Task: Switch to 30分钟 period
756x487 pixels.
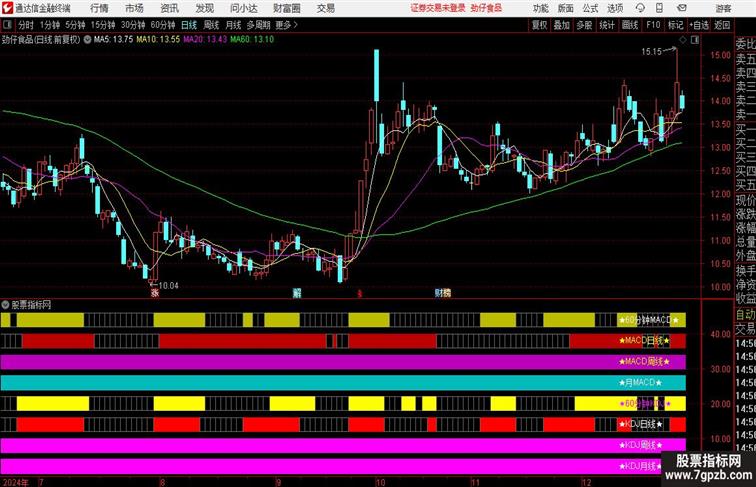Action: (x=133, y=25)
